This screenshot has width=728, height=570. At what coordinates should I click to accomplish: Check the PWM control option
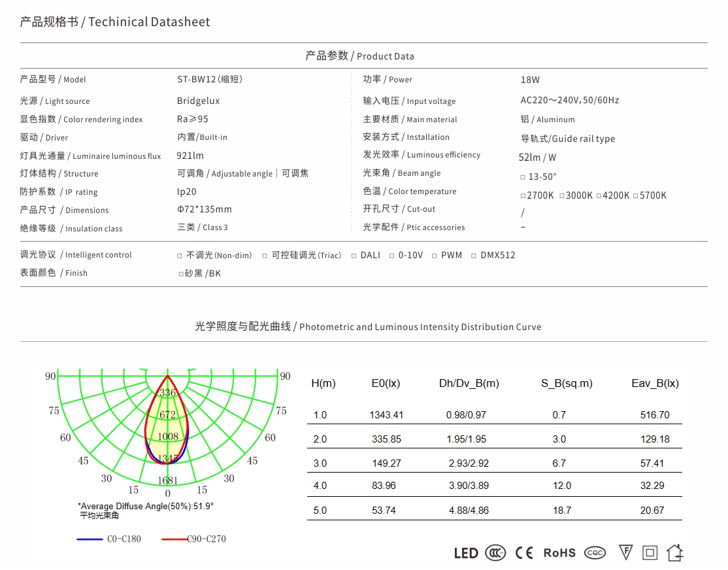(434, 256)
